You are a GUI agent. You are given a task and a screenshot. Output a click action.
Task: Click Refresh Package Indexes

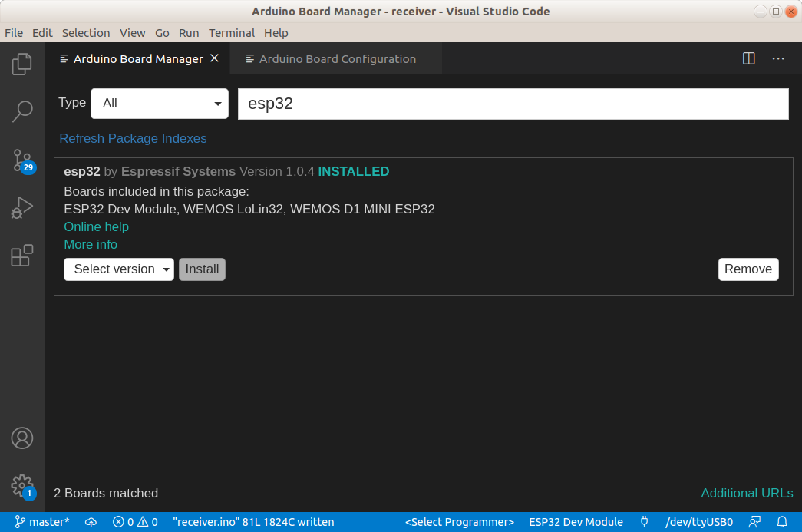133,138
